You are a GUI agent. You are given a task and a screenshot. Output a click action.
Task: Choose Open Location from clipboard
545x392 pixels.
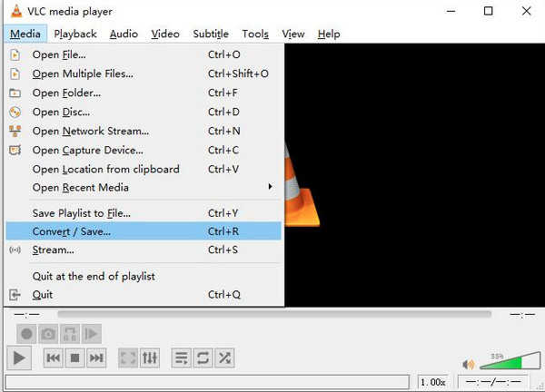point(144,169)
